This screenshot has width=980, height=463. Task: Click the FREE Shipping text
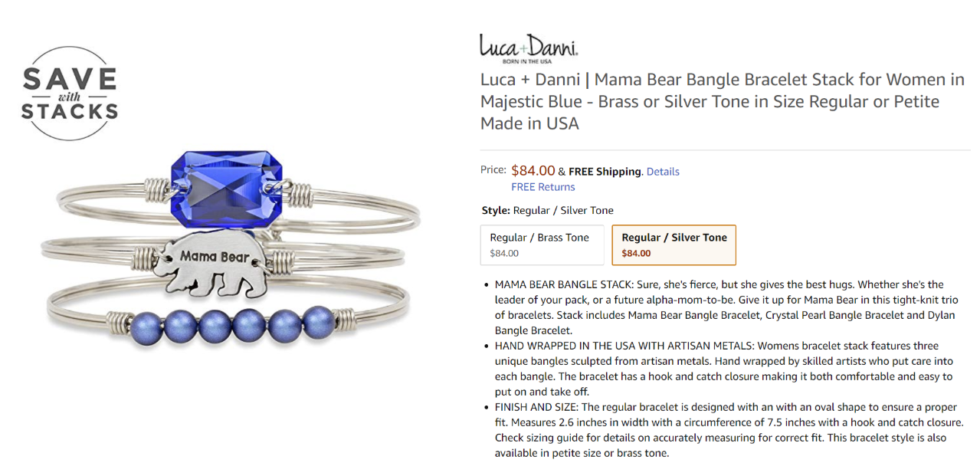[x=605, y=172]
